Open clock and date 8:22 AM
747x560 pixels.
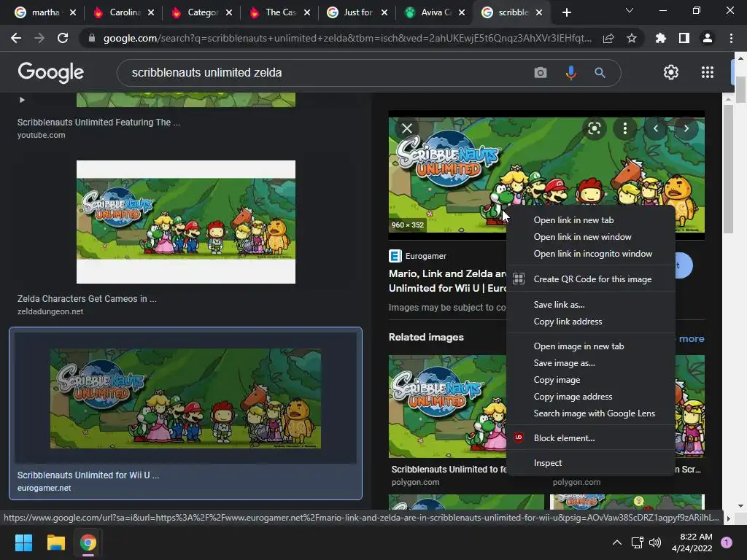pos(692,542)
